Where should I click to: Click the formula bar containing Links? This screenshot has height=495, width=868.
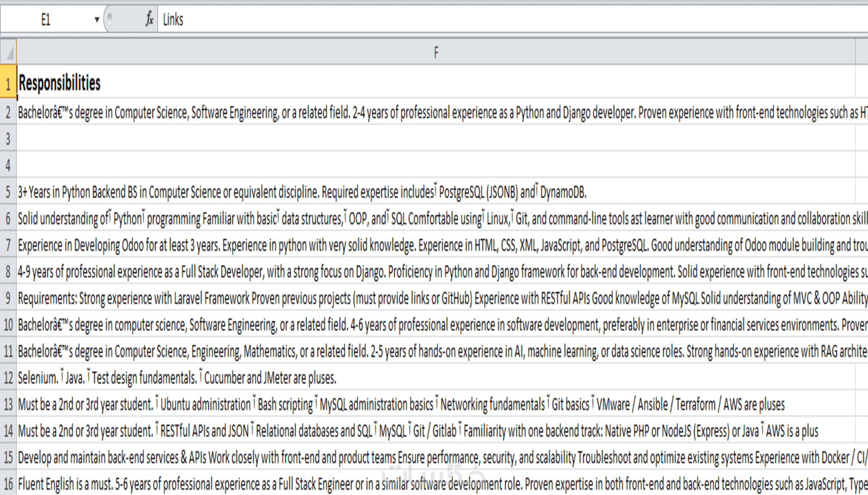tap(460, 20)
